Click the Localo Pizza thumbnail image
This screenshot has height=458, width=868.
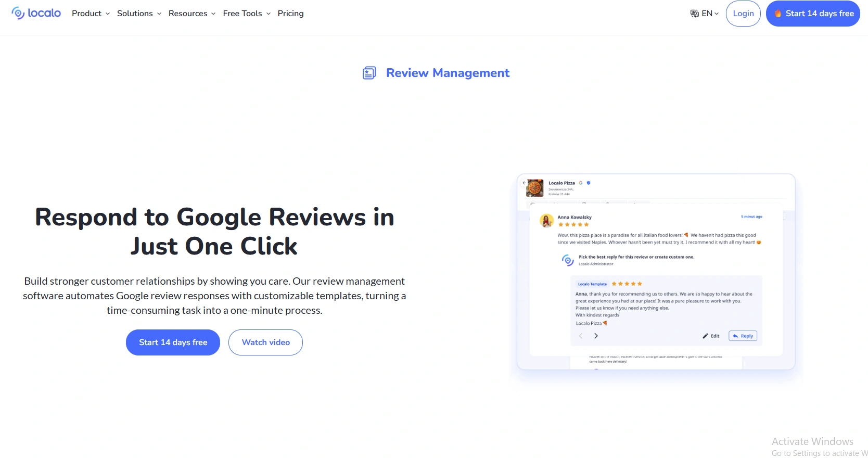535,188
